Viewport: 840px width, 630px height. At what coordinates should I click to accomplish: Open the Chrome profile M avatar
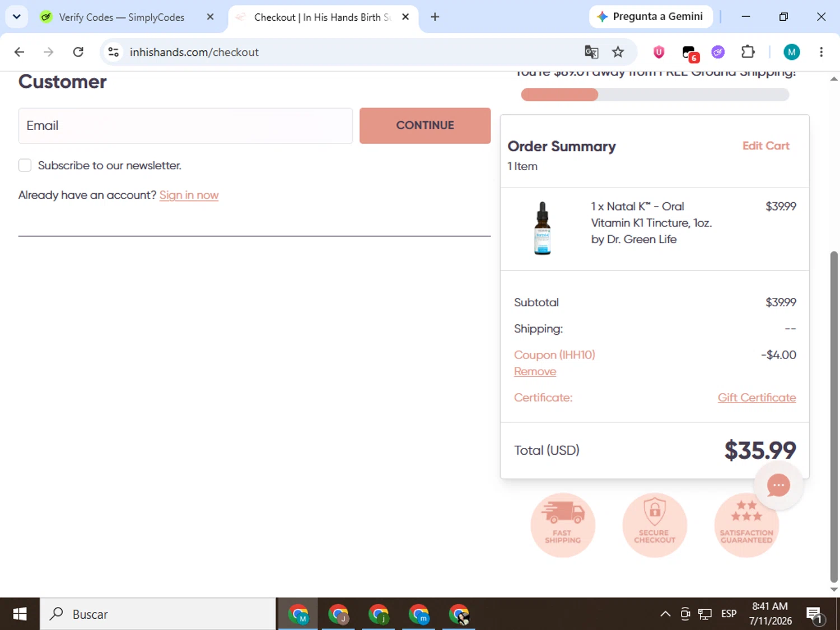click(791, 52)
